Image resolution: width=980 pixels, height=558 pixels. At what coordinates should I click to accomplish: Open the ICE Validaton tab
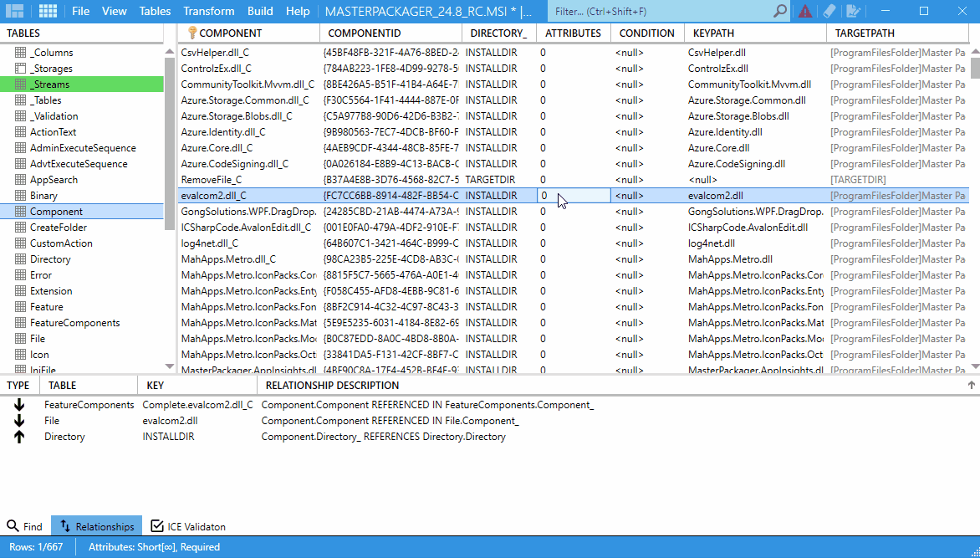point(188,526)
